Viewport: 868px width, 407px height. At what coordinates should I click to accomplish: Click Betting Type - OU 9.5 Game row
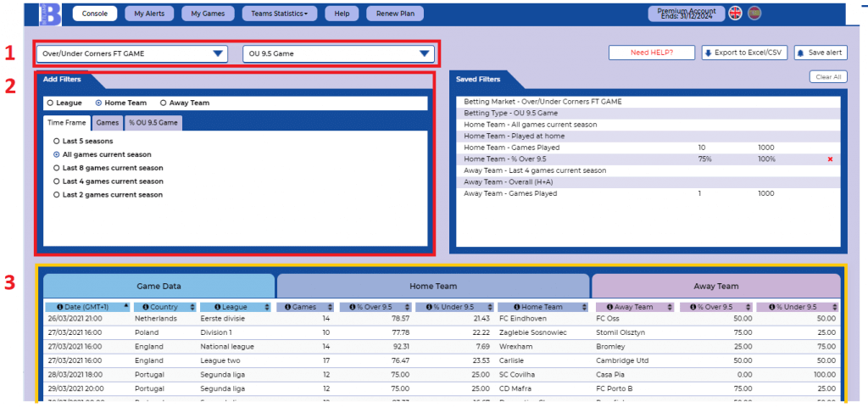[648, 113]
